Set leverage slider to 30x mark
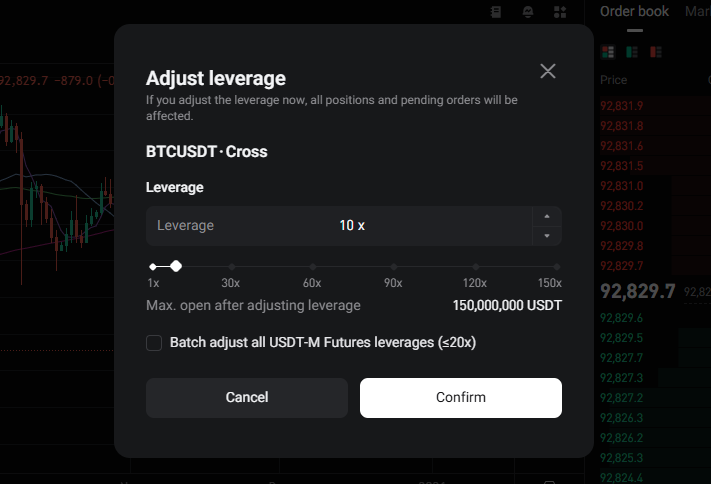 coord(232,266)
